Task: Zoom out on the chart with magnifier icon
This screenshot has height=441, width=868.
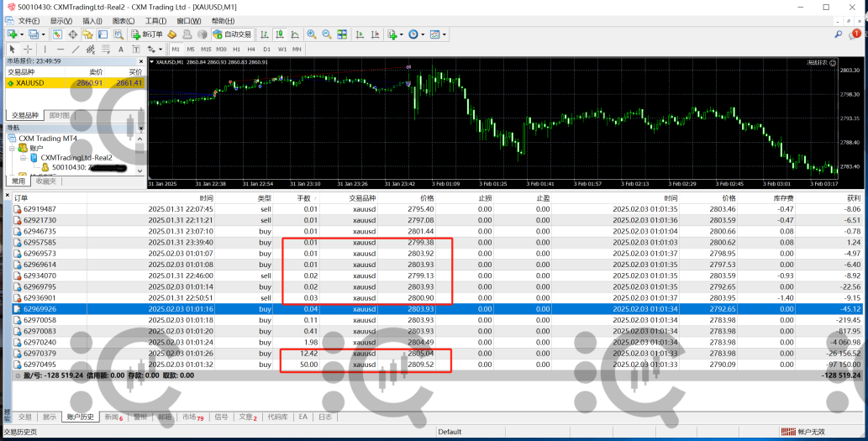Action: [326, 34]
